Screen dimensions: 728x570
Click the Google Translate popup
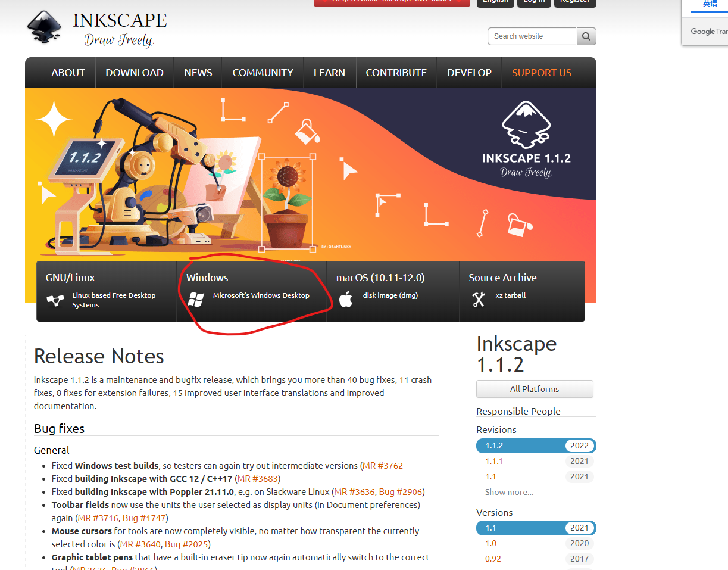(x=705, y=23)
